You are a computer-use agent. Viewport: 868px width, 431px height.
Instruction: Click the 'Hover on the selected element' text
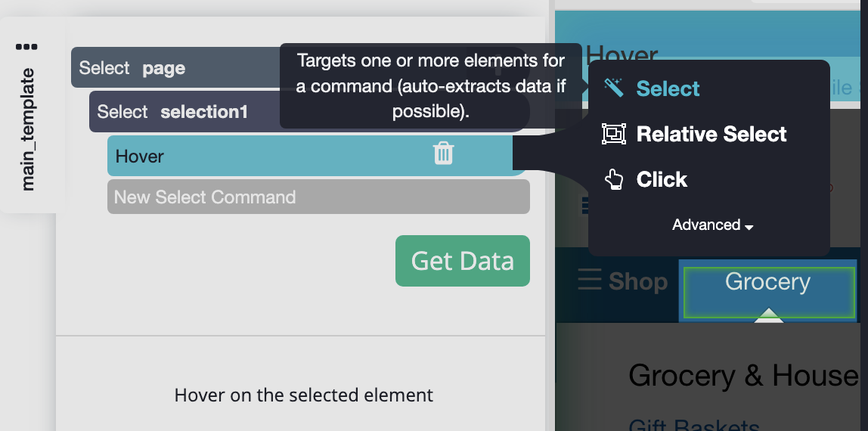[x=303, y=395]
